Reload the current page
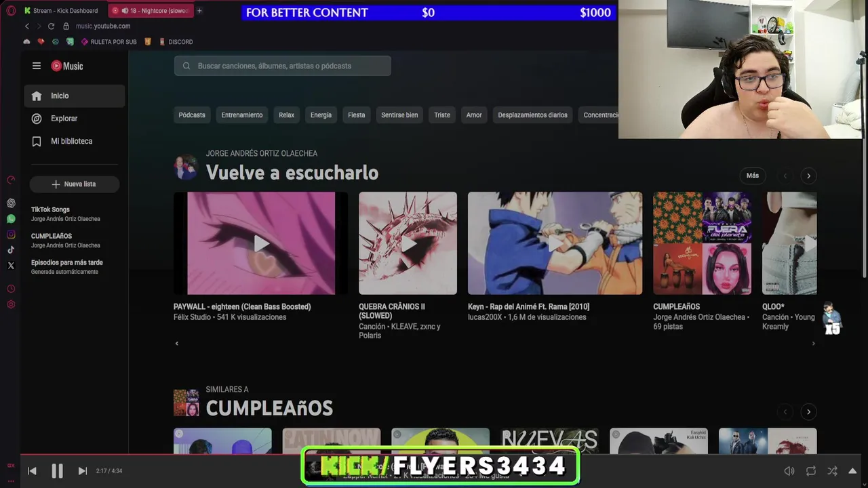 51,26
